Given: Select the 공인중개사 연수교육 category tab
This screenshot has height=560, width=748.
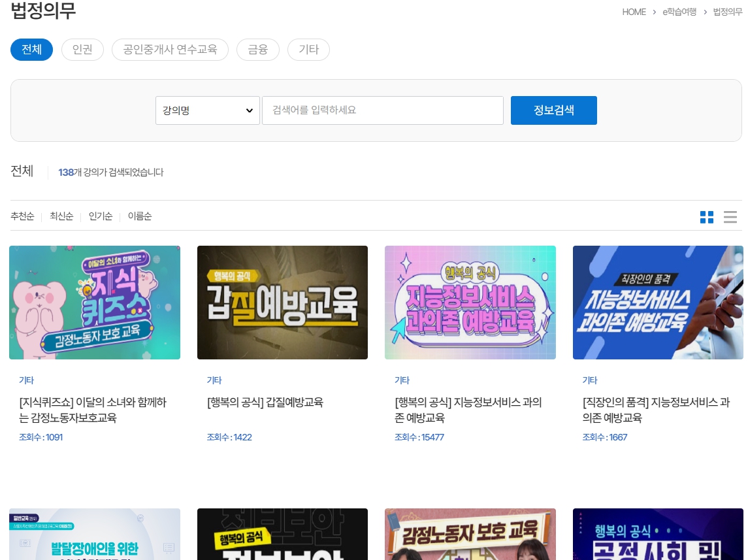Looking at the screenshot, I should click(x=170, y=50).
